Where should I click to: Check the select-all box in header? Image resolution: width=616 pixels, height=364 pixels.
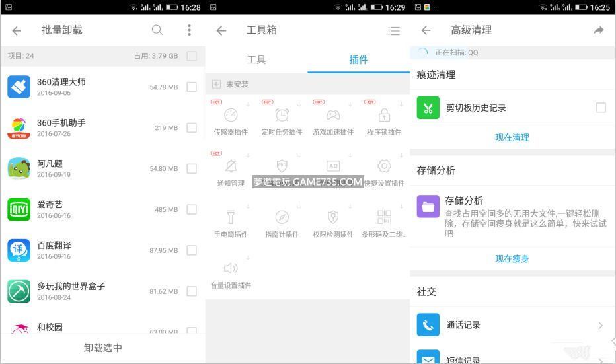point(192,56)
